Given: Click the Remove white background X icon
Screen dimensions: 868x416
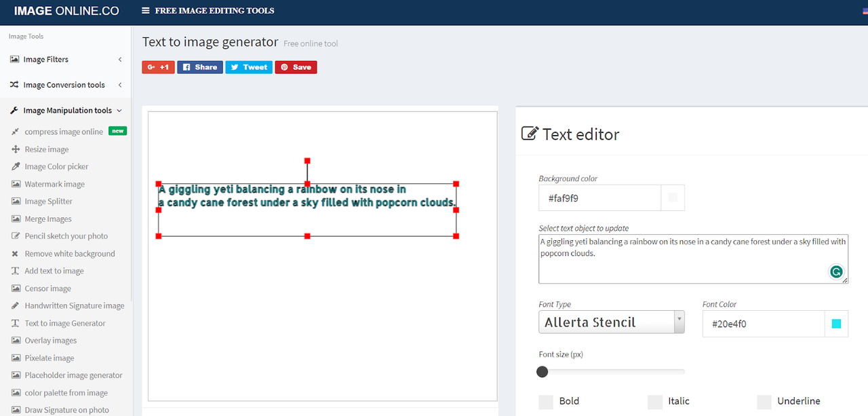Looking at the screenshot, I should point(16,254).
